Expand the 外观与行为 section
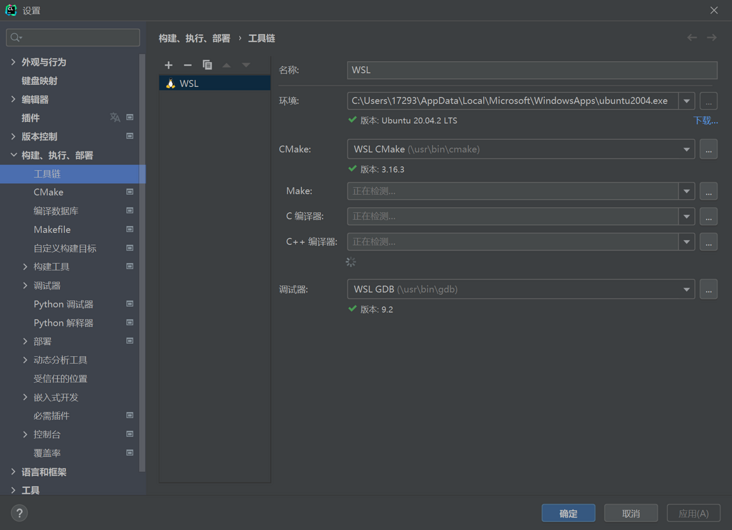The width and height of the screenshot is (732, 530). pos(13,62)
